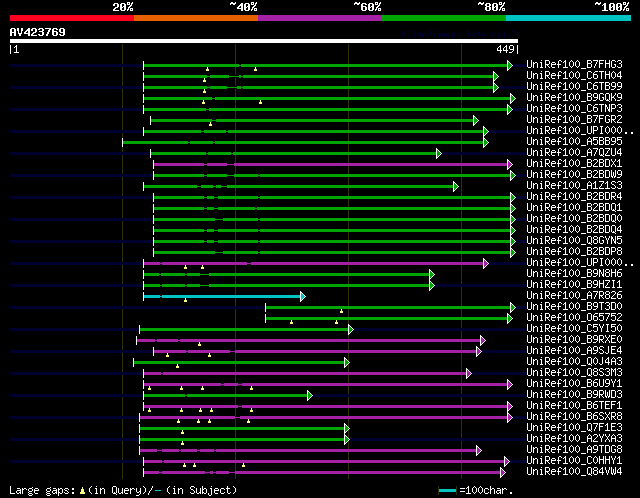640x498 pixels.
Task: Click the green arrowhead ending the A7QZU4 alignment
Action: (439, 154)
